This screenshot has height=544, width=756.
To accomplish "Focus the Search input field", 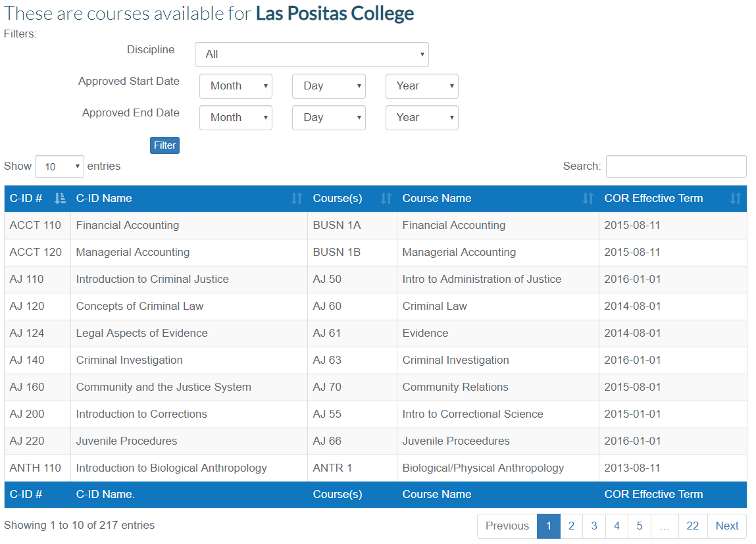I will coord(676,166).
